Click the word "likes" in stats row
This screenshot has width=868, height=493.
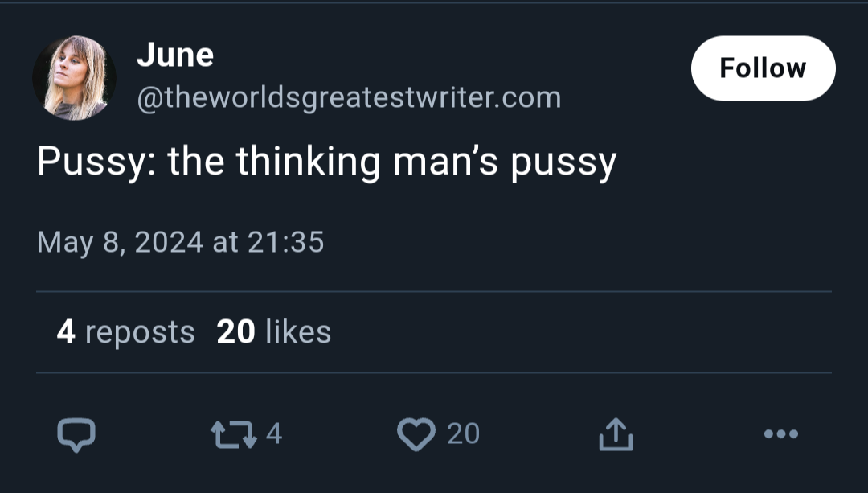298,332
